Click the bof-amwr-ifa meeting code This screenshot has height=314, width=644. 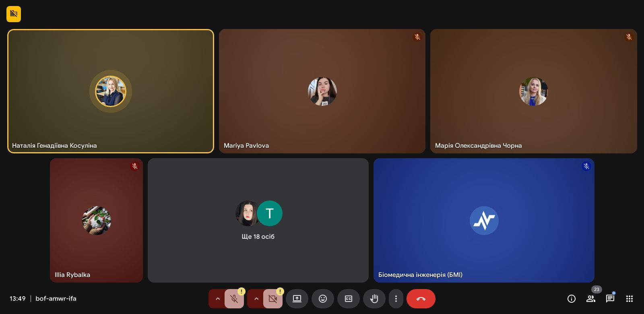tap(56, 299)
